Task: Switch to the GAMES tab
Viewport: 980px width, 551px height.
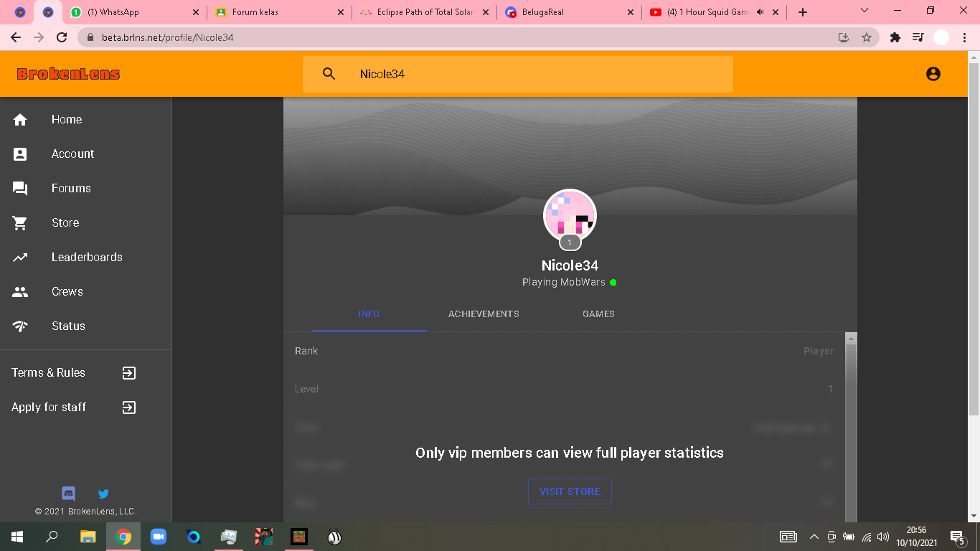Action: (598, 314)
